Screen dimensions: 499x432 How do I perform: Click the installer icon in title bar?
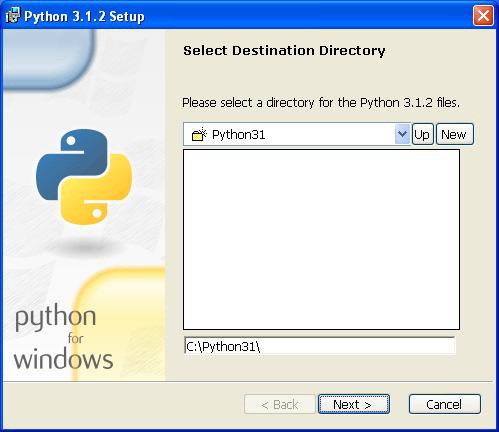tap(13, 16)
